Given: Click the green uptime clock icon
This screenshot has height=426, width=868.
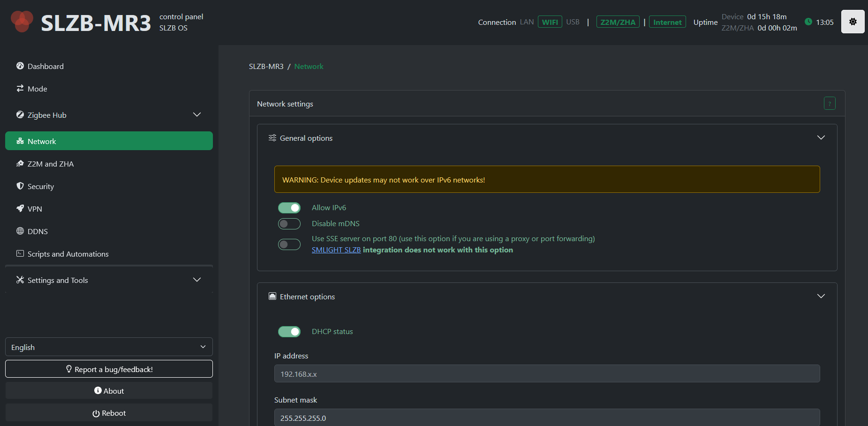Looking at the screenshot, I should [x=808, y=22].
